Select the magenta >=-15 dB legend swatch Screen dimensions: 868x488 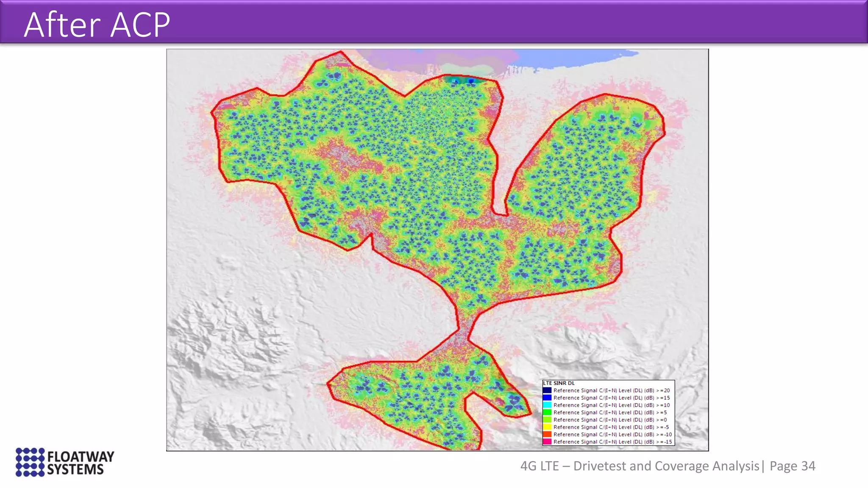pos(547,442)
